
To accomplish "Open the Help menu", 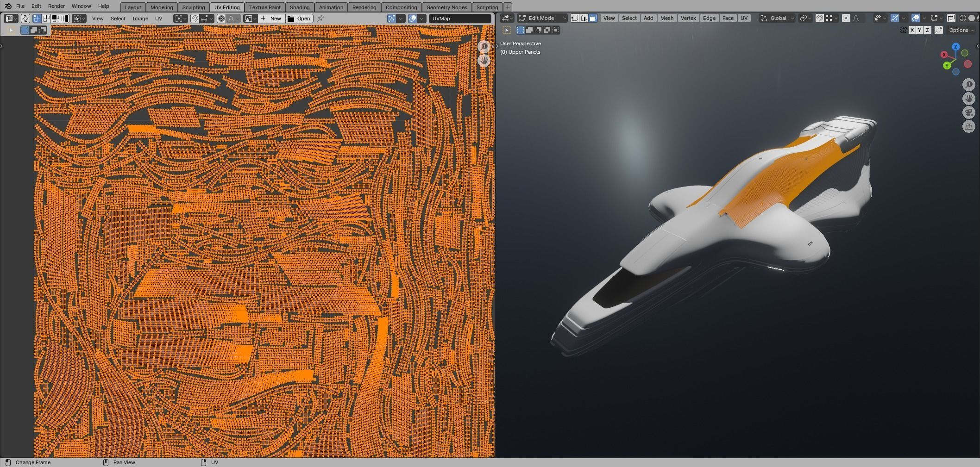I will [x=103, y=6].
